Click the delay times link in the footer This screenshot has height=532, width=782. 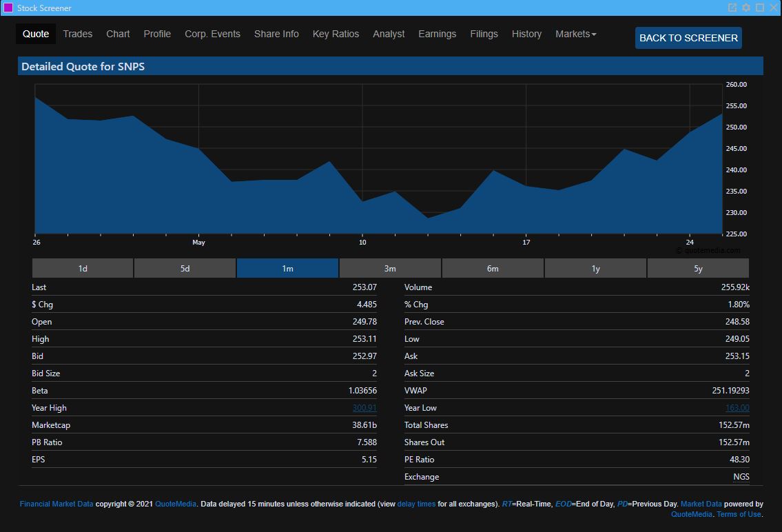416,504
